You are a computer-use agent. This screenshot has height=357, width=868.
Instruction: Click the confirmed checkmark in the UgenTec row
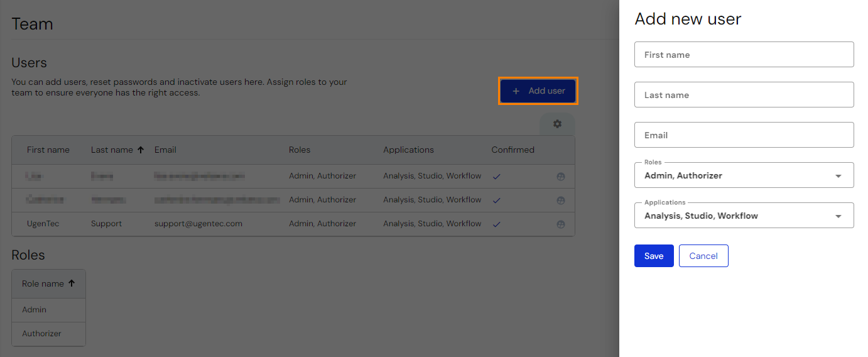[497, 224]
